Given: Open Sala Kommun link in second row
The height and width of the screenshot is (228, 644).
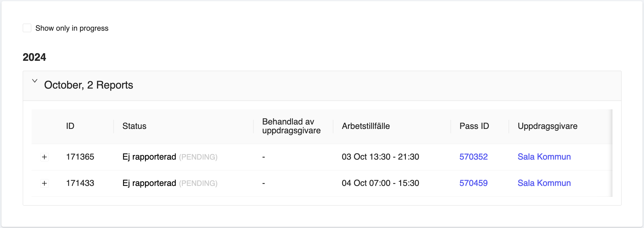Looking at the screenshot, I should 544,183.
